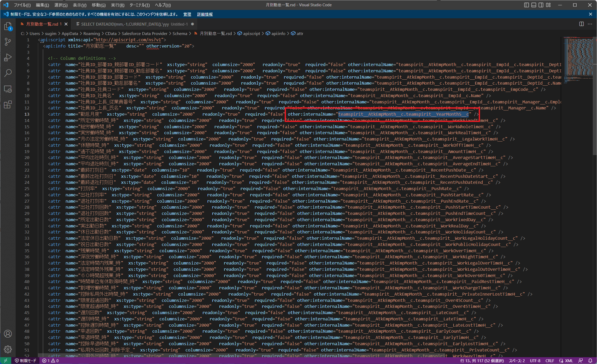Open the Accounts menu icon
Viewport: 597px width, 364px height.
tap(8, 334)
